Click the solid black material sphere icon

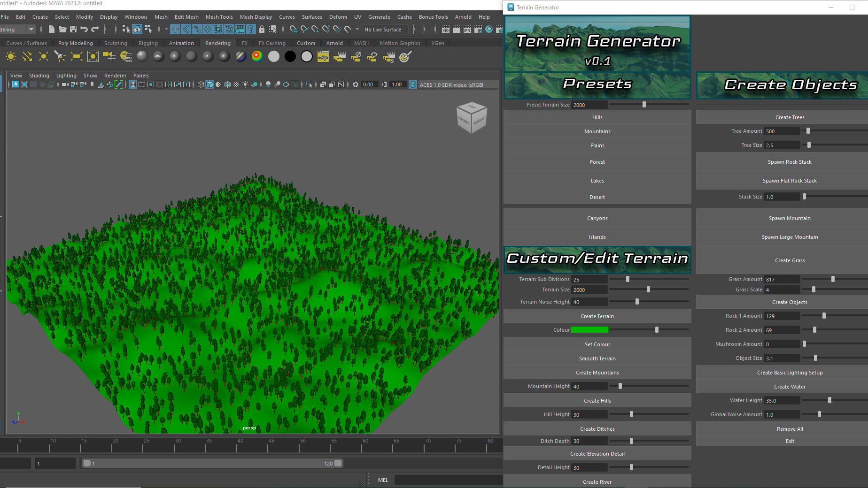point(290,56)
